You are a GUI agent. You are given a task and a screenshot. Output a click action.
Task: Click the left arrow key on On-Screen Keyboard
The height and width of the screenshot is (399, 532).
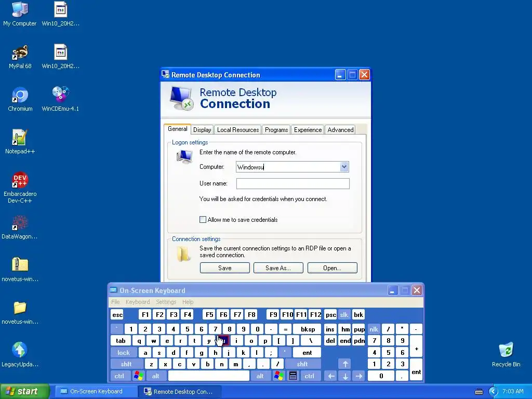click(x=331, y=376)
